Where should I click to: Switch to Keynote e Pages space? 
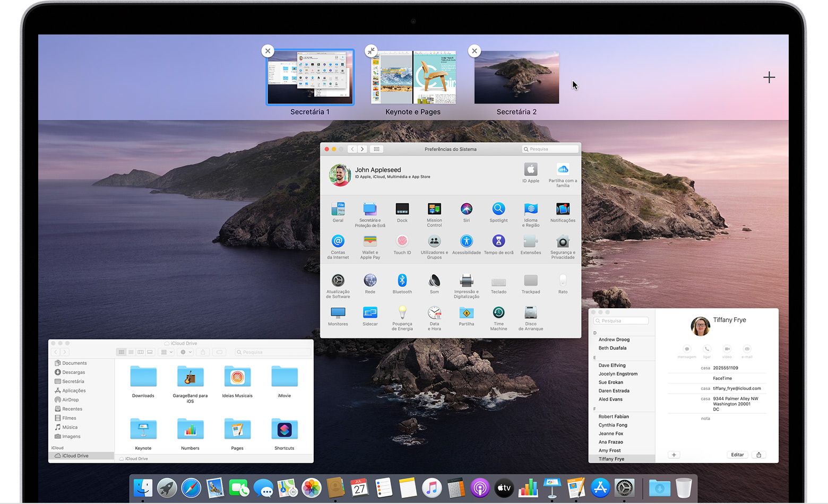point(413,77)
